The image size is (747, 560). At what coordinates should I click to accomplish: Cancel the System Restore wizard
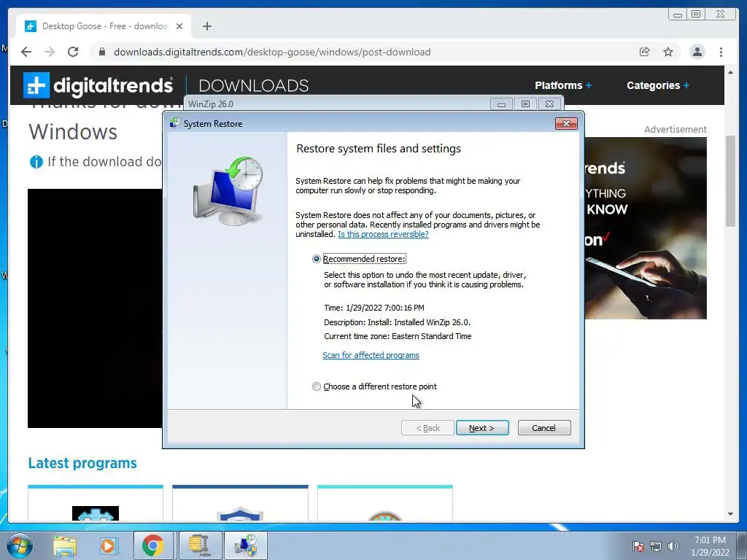543,427
